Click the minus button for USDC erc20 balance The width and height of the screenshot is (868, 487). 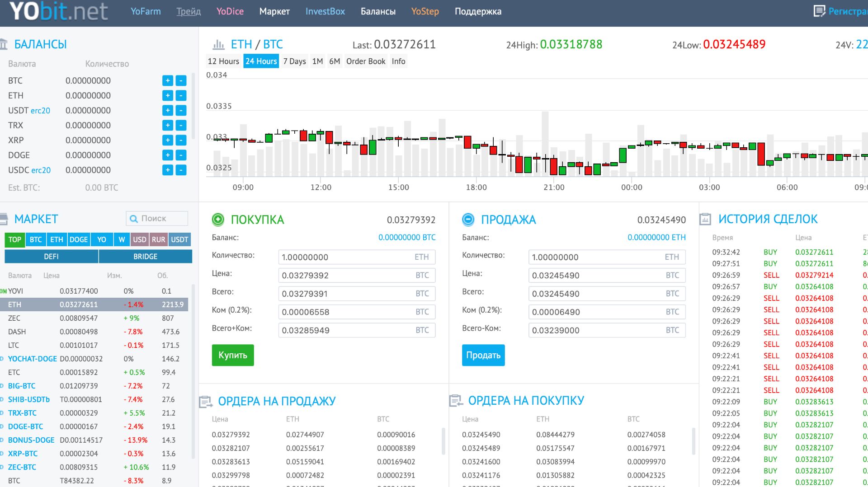coord(181,170)
